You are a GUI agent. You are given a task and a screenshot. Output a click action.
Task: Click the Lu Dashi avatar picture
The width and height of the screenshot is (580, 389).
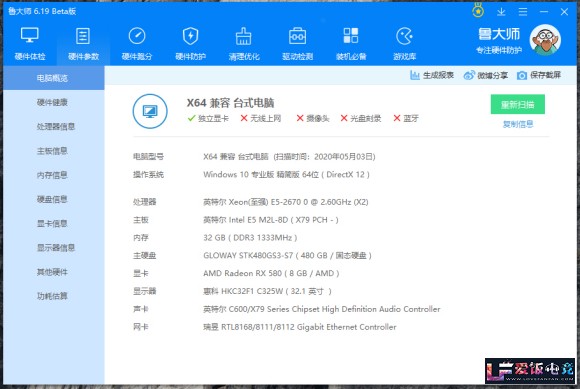[x=545, y=40]
